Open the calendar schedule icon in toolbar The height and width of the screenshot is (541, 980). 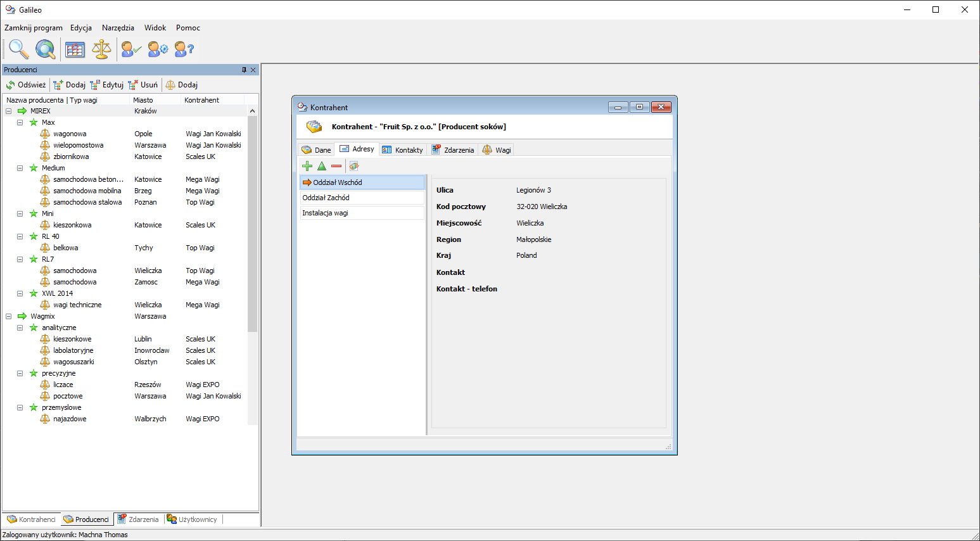coord(75,49)
